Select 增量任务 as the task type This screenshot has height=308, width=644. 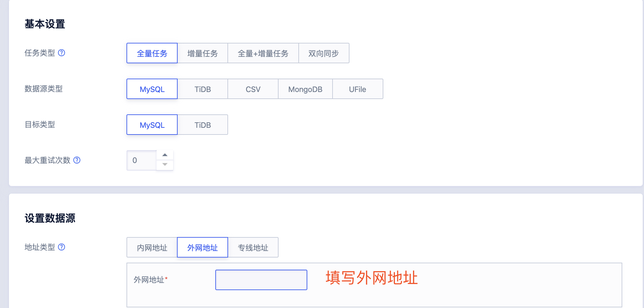202,53
